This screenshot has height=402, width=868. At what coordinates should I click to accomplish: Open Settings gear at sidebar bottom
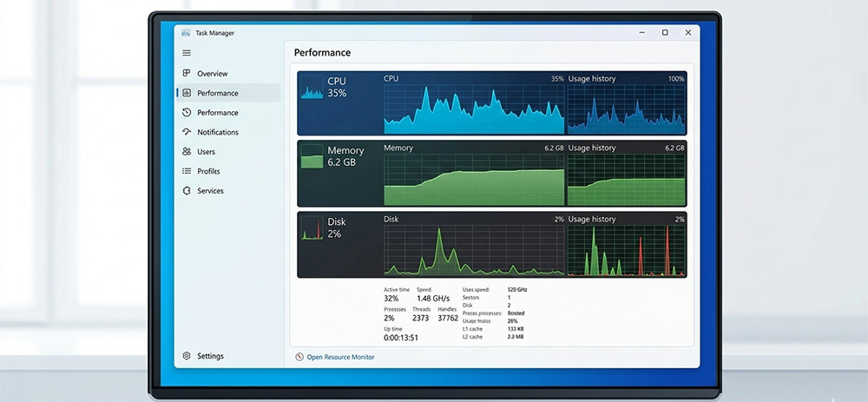pyautogui.click(x=187, y=356)
